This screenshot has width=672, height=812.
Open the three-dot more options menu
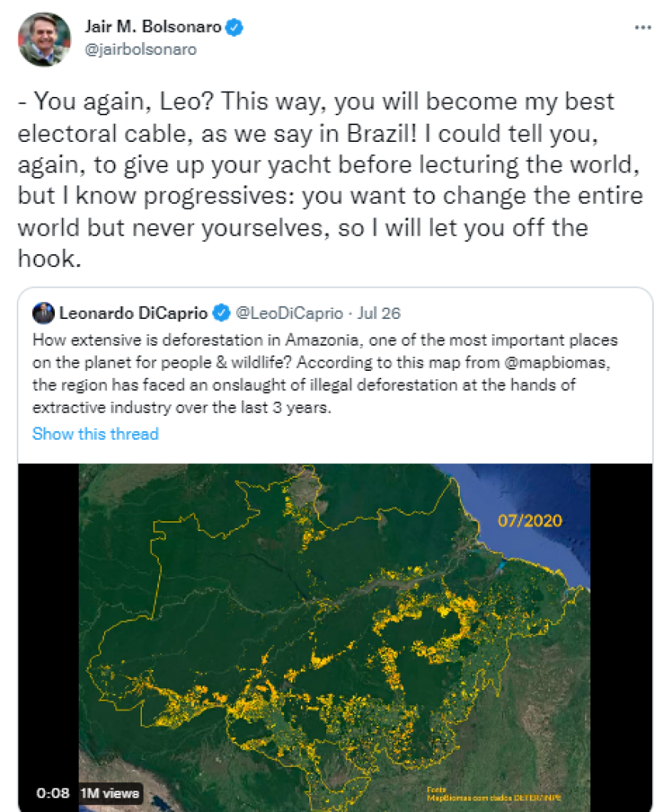[643, 27]
